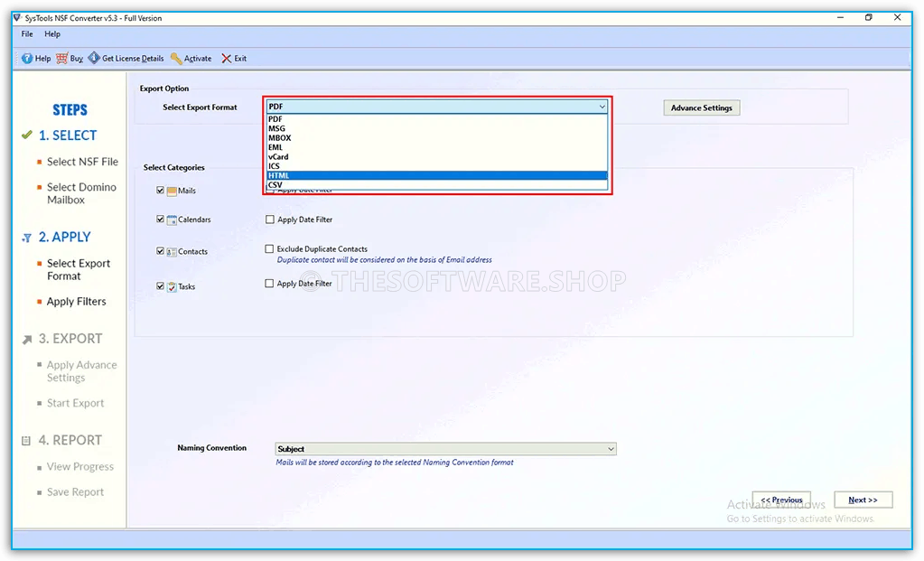Screen dimensions: 924x561
Task: Click the Apply Filters step
Action: click(x=77, y=302)
